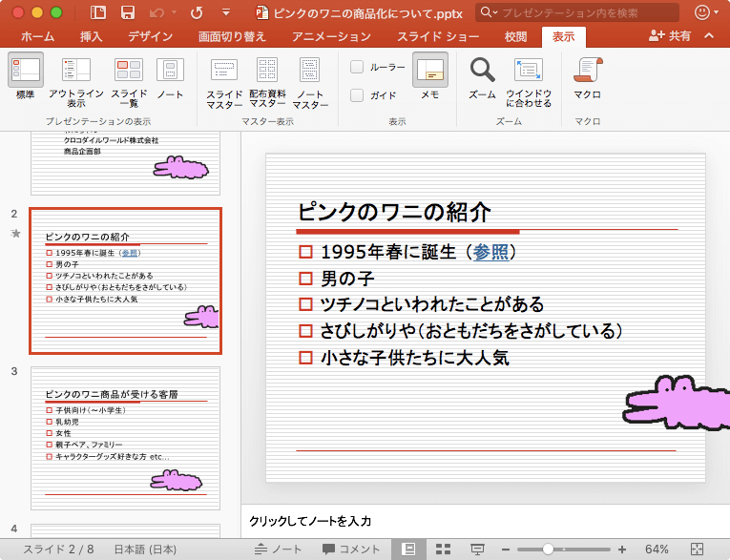Open the Undo history dropdown arrow
This screenshot has width=730, height=560.
click(x=174, y=12)
